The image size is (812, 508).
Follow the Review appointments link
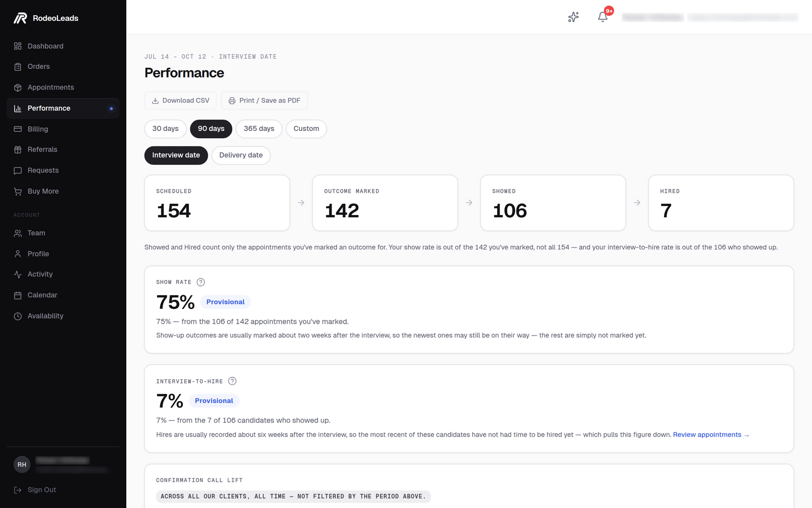click(711, 435)
